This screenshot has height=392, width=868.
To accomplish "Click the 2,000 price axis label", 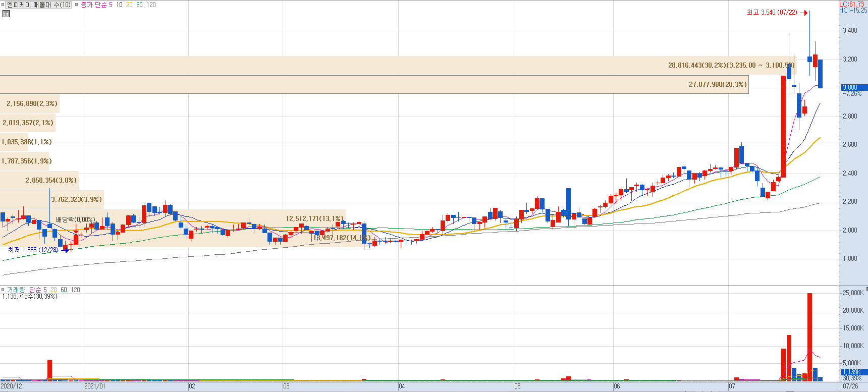I will [x=850, y=230].
